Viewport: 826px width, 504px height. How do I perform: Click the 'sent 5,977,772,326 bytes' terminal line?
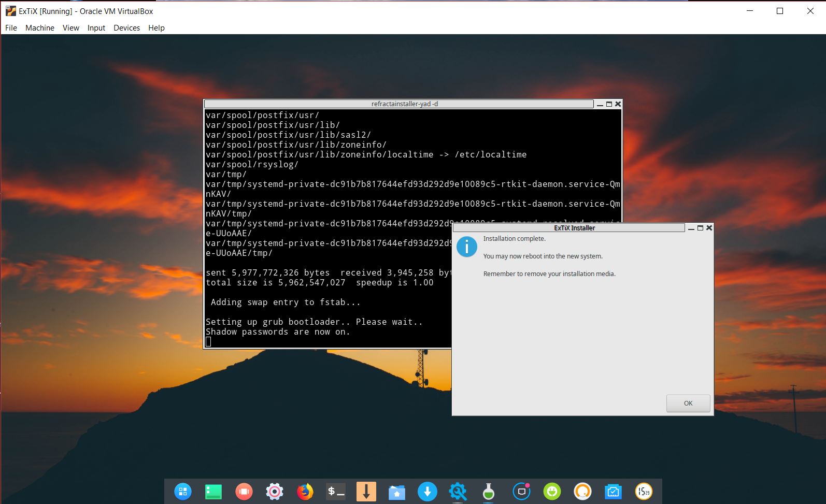[329, 273]
